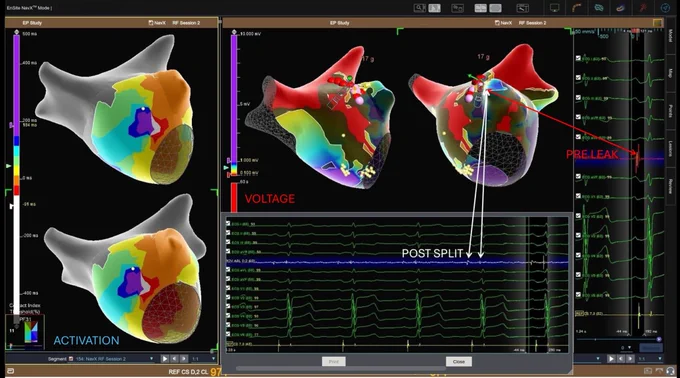The image size is (680, 378).
Task: Click the middle icon in bottom-right status bar
Action: [x=659, y=371]
